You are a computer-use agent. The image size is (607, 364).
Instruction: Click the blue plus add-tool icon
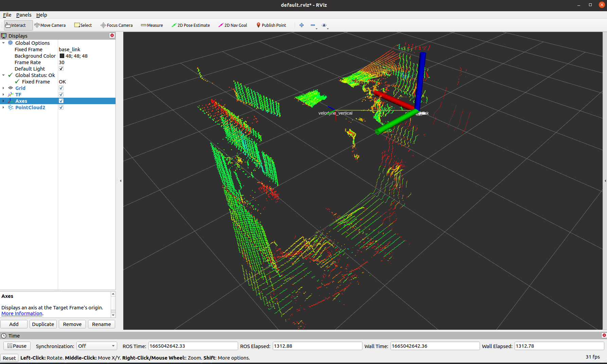point(302,25)
